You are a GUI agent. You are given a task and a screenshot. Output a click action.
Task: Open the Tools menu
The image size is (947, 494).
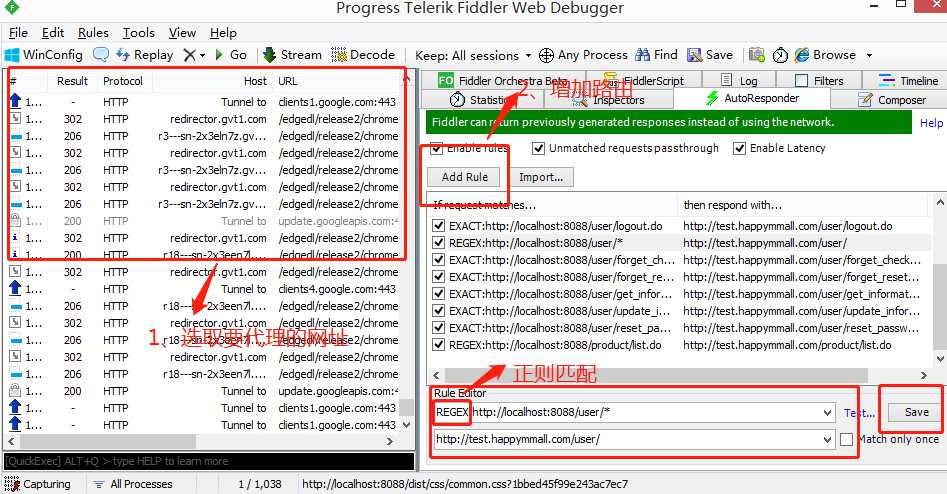click(x=138, y=33)
